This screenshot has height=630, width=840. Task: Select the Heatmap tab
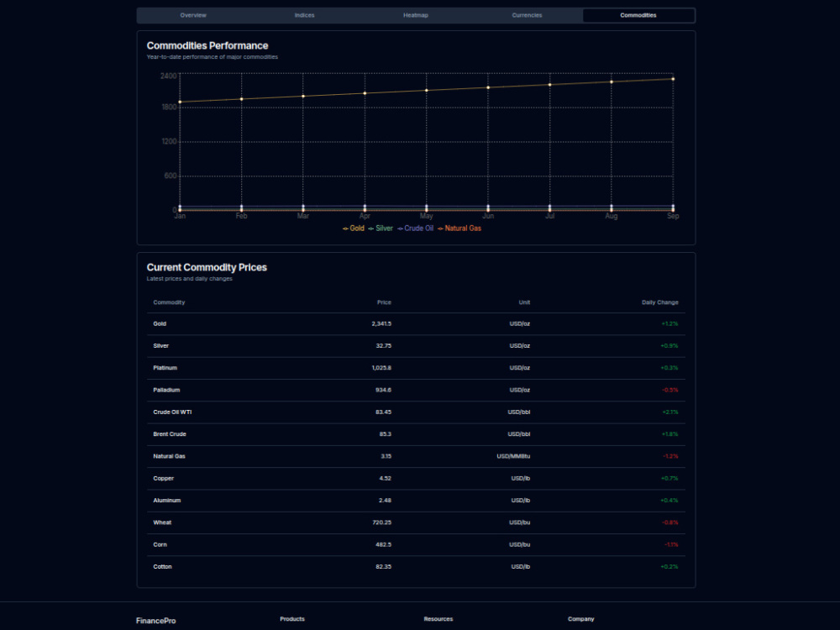click(x=416, y=15)
